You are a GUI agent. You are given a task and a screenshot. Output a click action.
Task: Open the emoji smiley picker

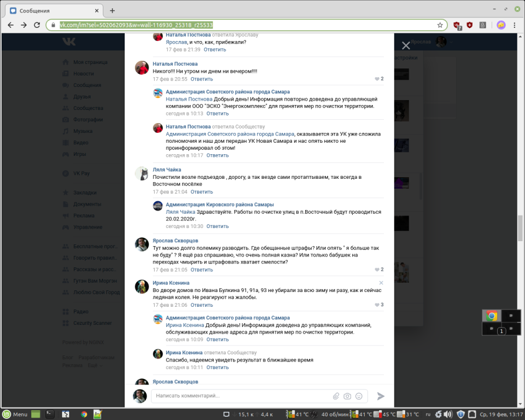point(359,396)
